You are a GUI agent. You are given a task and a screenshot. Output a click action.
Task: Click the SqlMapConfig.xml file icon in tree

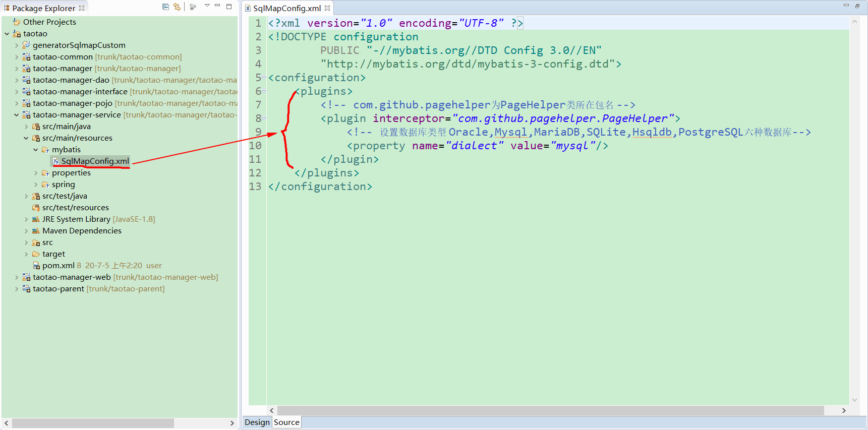[55, 161]
